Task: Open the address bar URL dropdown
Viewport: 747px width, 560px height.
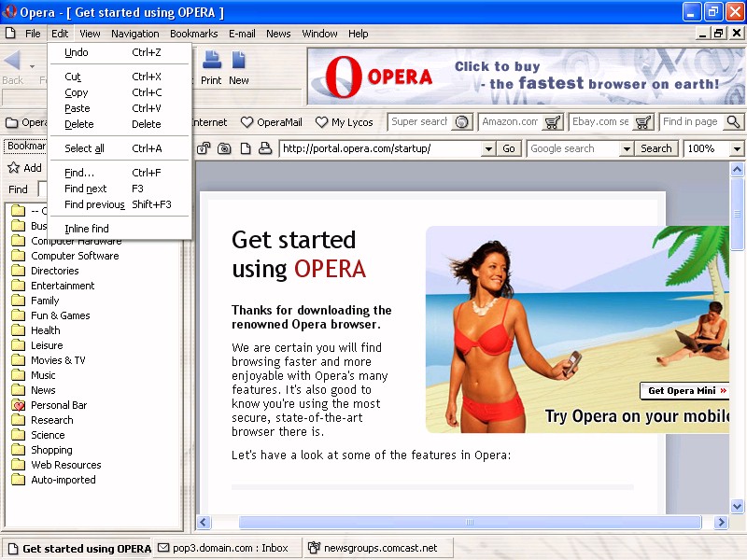Action: (487, 148)
